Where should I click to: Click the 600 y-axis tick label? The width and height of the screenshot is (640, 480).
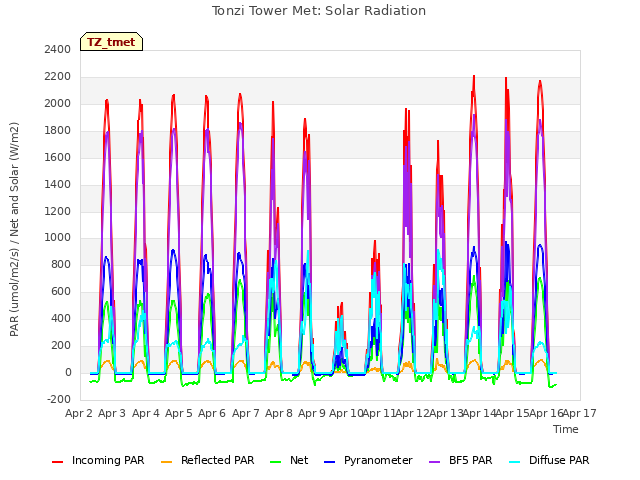coord(61,291)
